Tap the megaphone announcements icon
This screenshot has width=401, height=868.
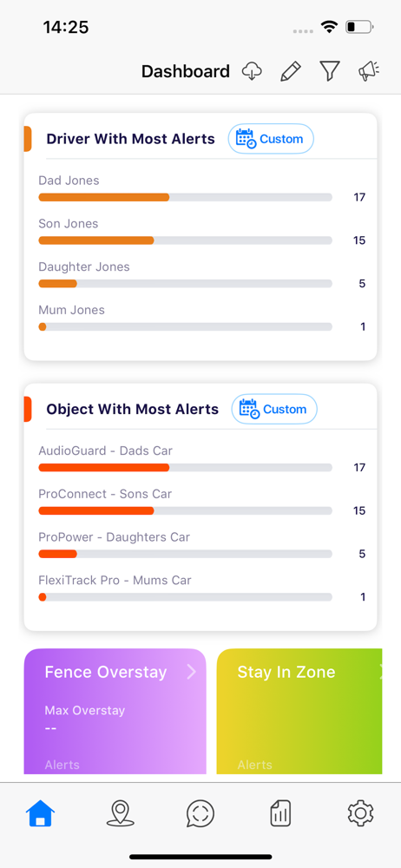(x=368, y=71)
